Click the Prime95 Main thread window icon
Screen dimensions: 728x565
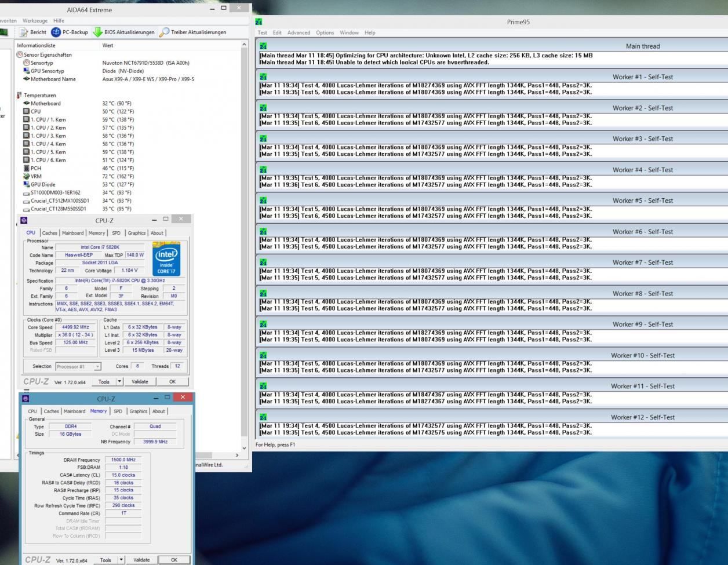coord(263,46)
